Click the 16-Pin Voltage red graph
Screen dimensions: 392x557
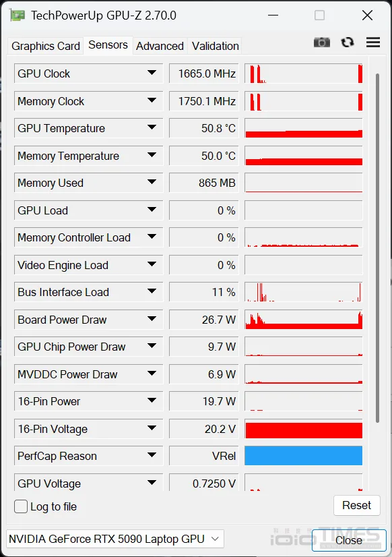pos(304,430)
